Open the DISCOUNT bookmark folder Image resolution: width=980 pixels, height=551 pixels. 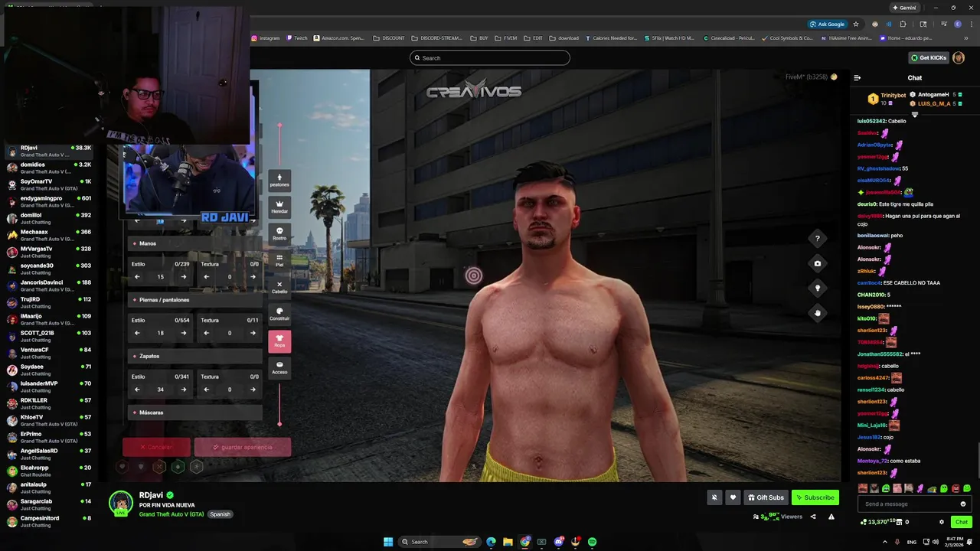pyautogui.click(x=389, y=37)
